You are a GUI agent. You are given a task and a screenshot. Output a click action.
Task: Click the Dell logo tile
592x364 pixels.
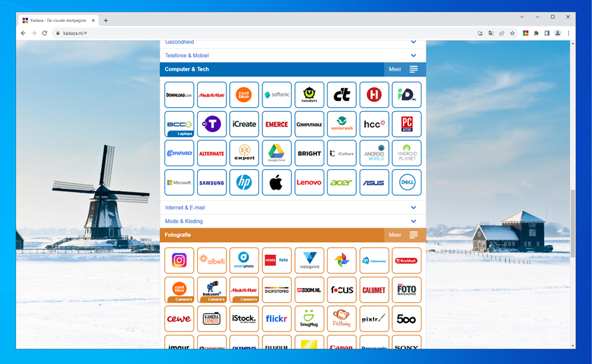click(406, 182)
